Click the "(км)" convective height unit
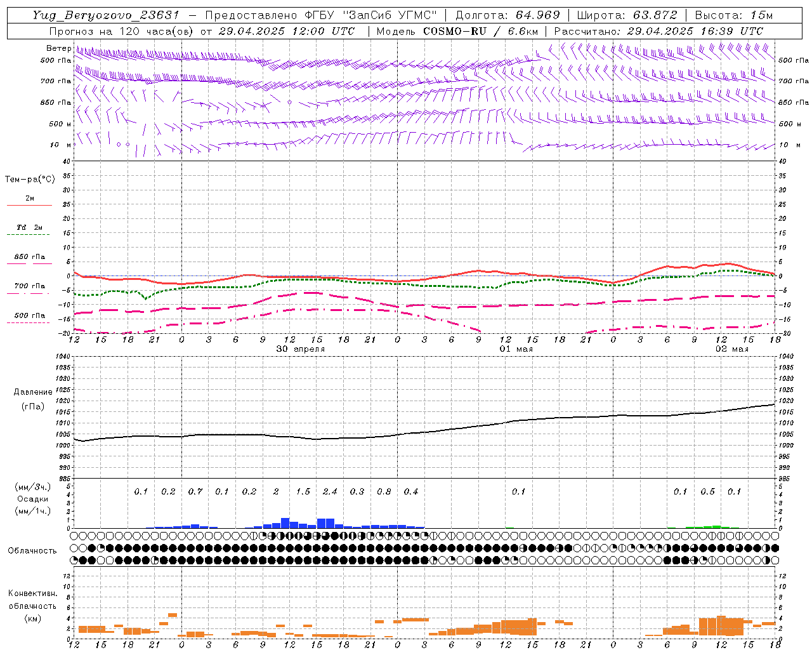This screenshot has width=812, height=650. pos(32,618)
